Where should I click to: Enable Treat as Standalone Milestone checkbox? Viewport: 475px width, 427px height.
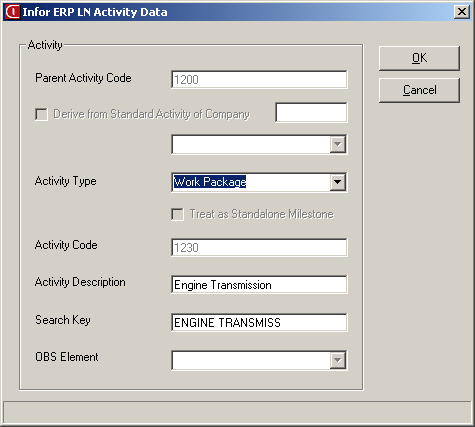point(177,214)
